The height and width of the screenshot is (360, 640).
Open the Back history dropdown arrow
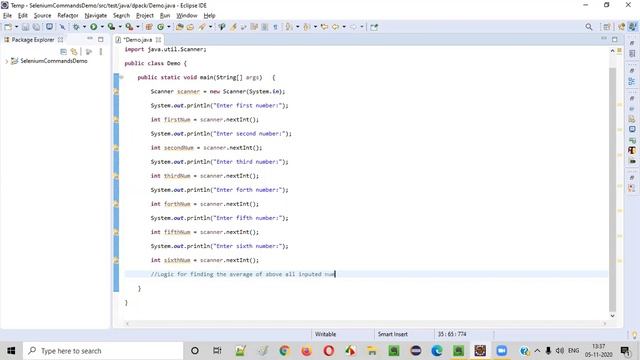344,27
